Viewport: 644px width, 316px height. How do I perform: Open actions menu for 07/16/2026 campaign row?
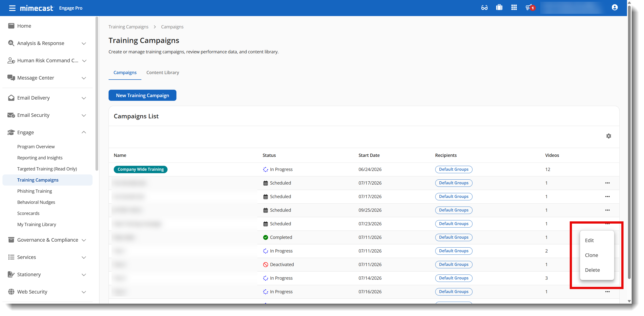pos(607,292)
